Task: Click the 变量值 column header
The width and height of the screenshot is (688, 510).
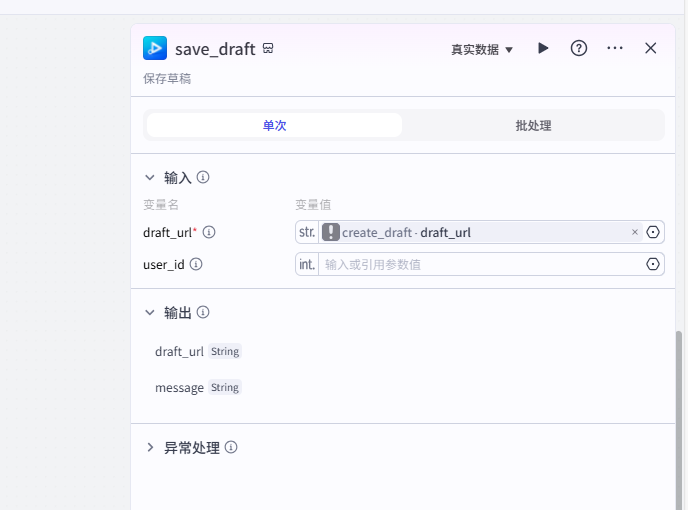Action: (x=313, y=205)
